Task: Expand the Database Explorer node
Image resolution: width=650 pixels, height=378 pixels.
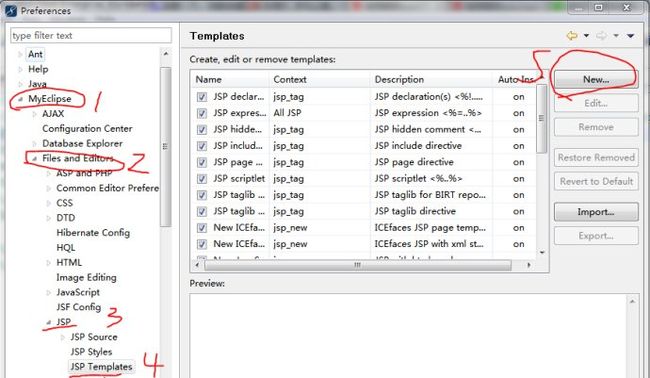Action: [34, 144]
